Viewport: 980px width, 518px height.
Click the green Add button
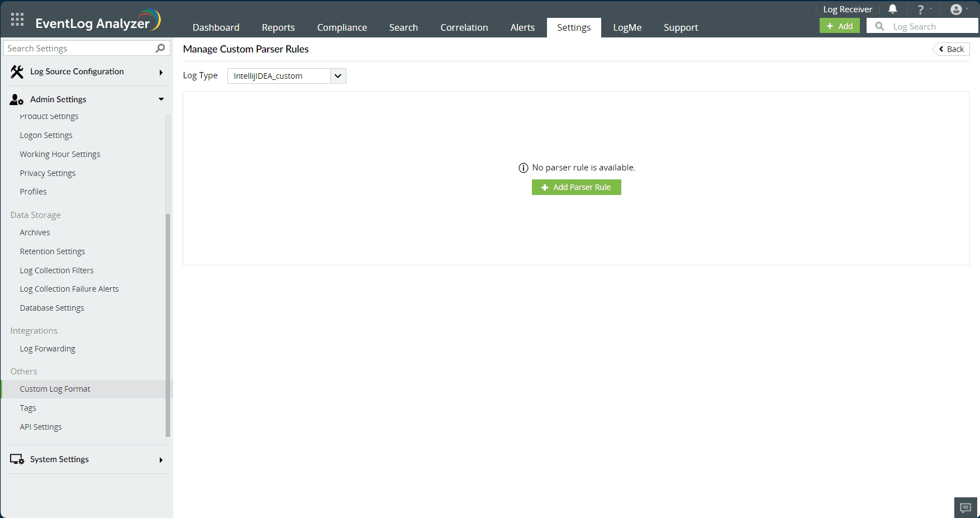(840, 26)
